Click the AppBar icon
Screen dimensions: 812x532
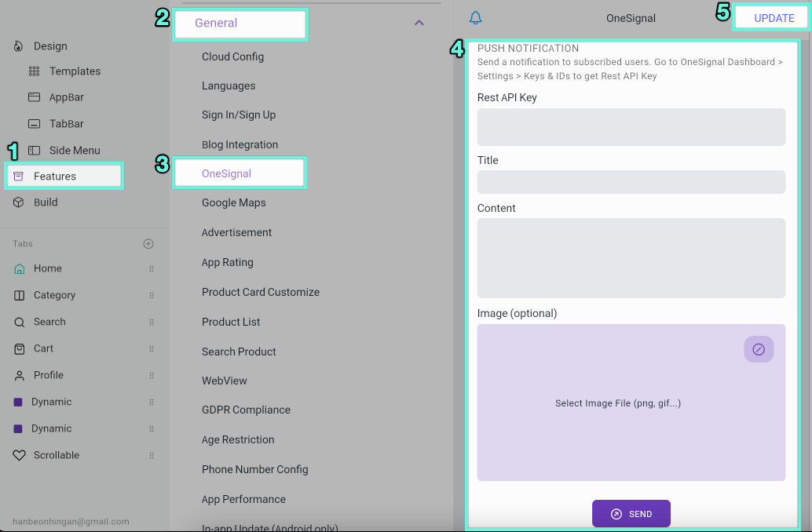coord(35,97)
